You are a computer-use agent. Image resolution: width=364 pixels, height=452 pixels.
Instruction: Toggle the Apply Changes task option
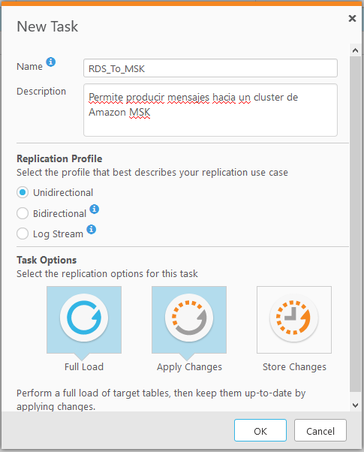[x=189, y=320]
